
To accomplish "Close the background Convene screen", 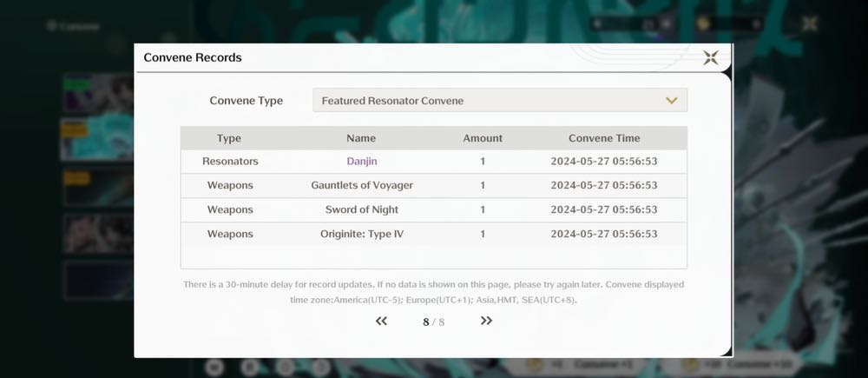I will click(x=809, y=23).
